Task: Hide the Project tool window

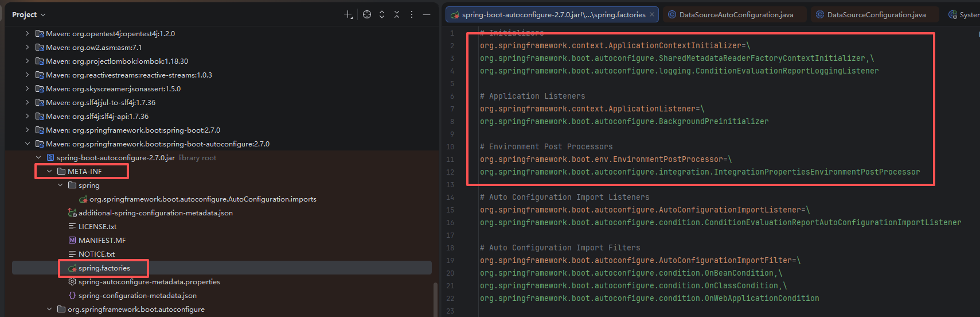Action: pos(427,14)
